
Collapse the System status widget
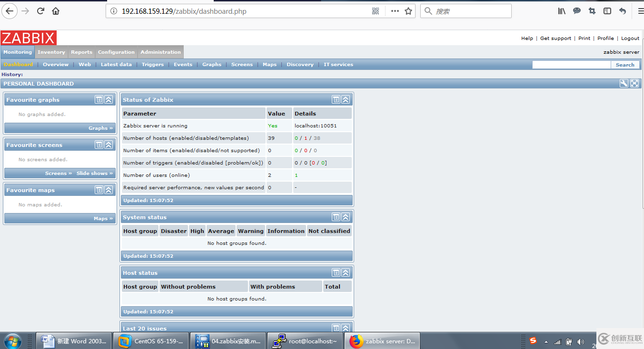[346, 217]
